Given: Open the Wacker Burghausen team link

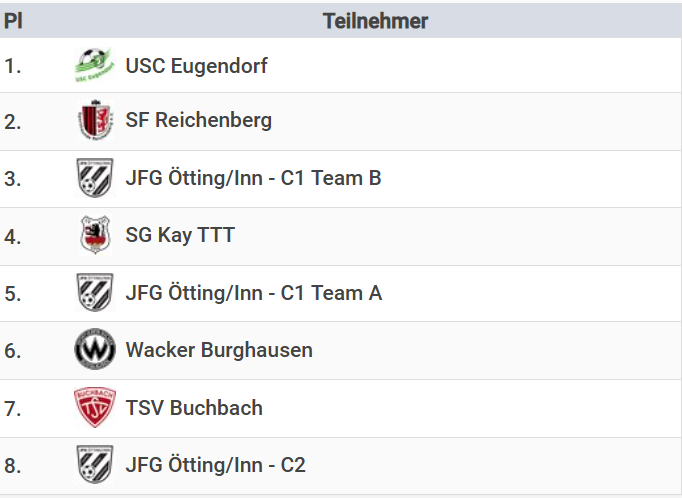Looking at the screenshot, I should point(219,350).
